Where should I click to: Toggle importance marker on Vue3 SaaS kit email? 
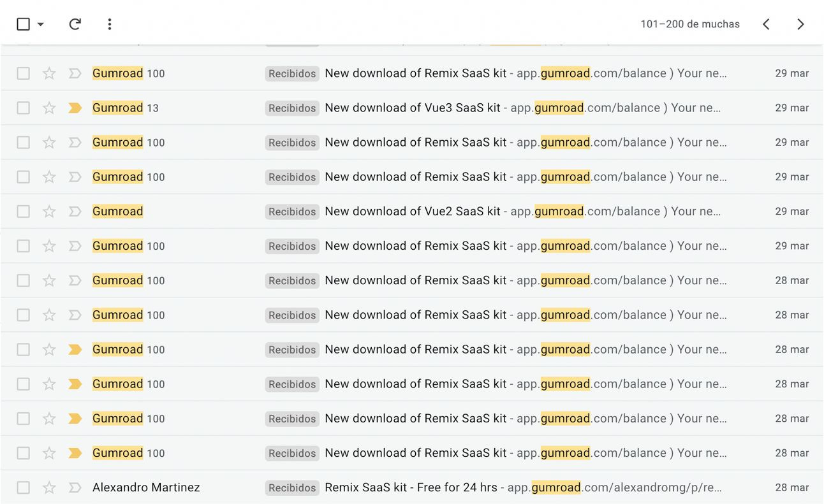(x=75, y=108)
